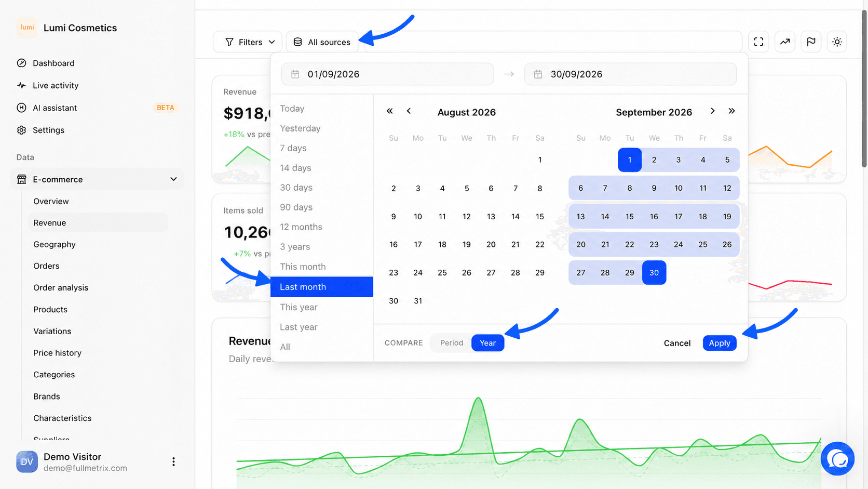
Task: Toggle light mode sun icon
Action: point(837,42)
